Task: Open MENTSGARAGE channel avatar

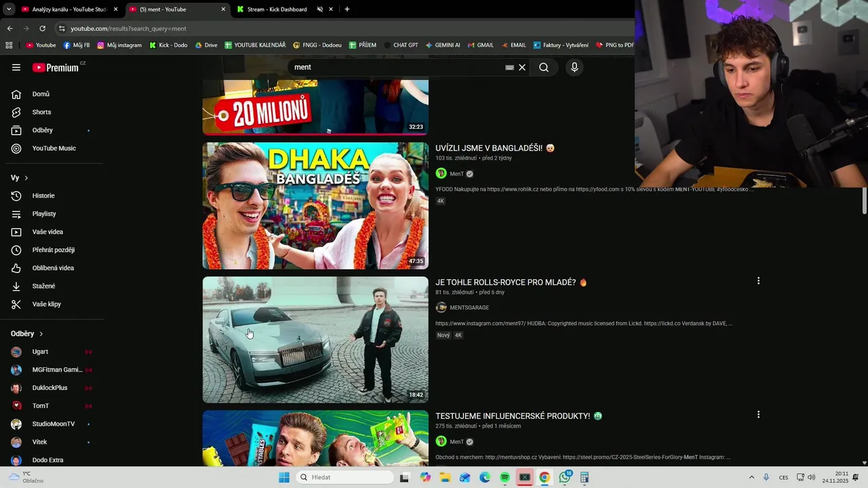Action: (x=441, y=308)
